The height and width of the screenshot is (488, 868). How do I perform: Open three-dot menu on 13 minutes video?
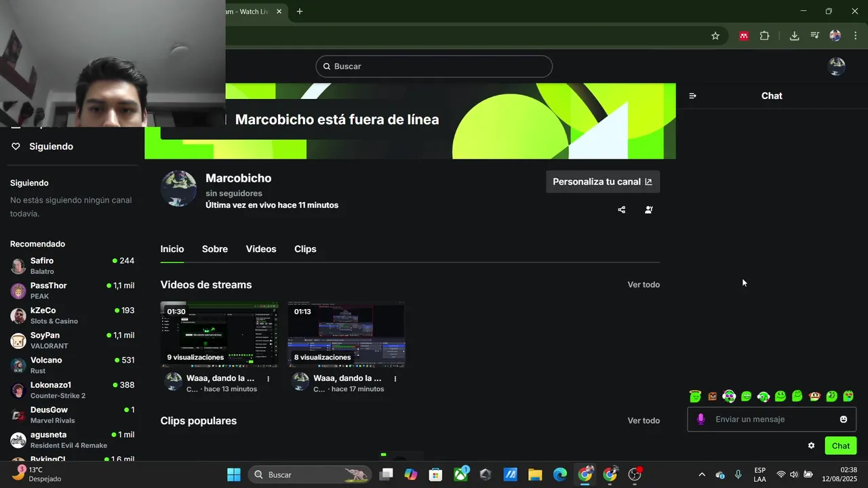(x=269, y=379)
